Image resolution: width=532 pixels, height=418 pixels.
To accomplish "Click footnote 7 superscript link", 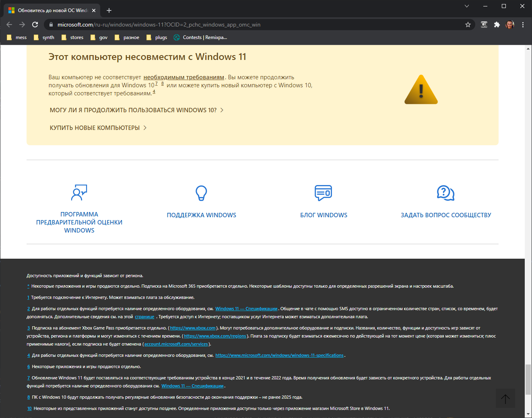I will click(156, 84).
